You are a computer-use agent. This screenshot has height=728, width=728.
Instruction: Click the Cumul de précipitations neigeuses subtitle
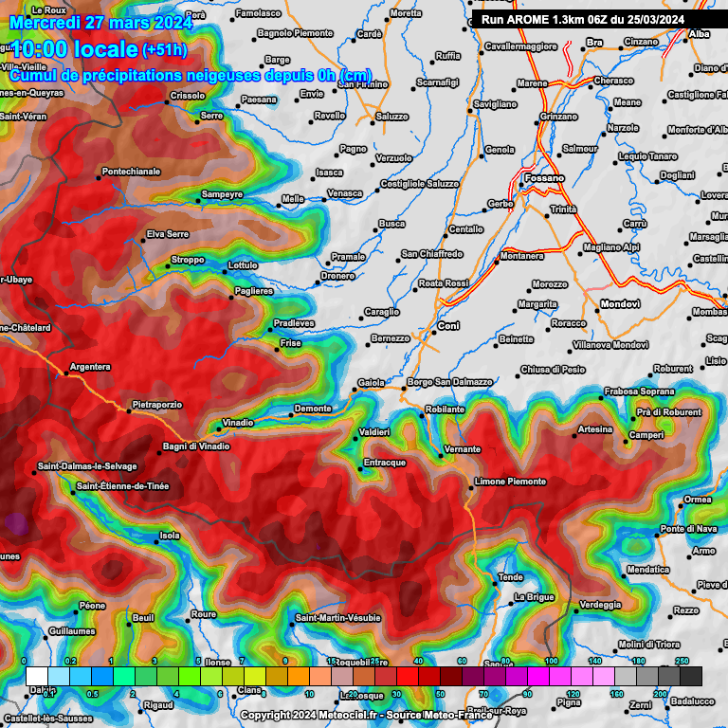coord(190,76)
